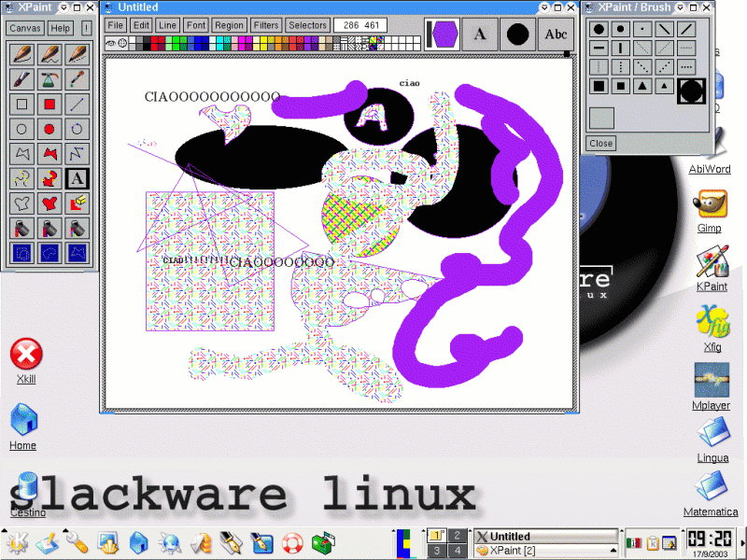Screen dimensions: 747x560
Task: Open the K menu in the panel
Action: pos(18,543)
